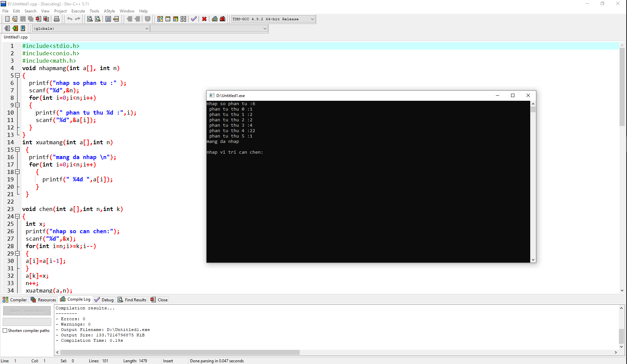Image resolution: width=627 pixels, height=364 pixels.
Task: Collapse code fold at line 18
Action: point(18,172)
